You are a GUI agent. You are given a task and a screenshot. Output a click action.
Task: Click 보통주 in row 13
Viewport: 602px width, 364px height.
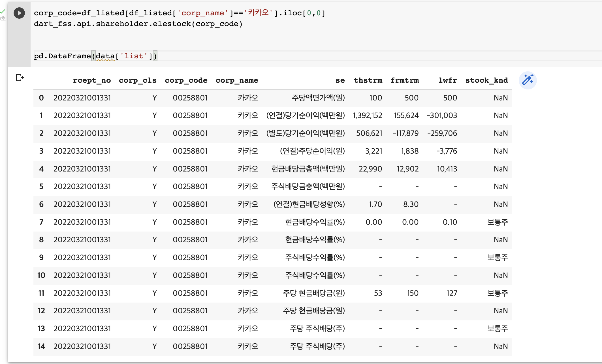498,329
